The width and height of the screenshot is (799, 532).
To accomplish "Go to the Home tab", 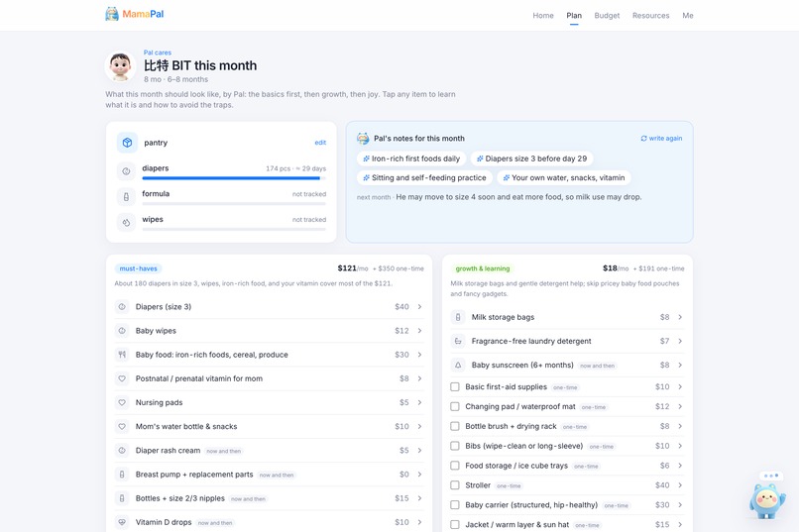I will (x=543, y=15).
